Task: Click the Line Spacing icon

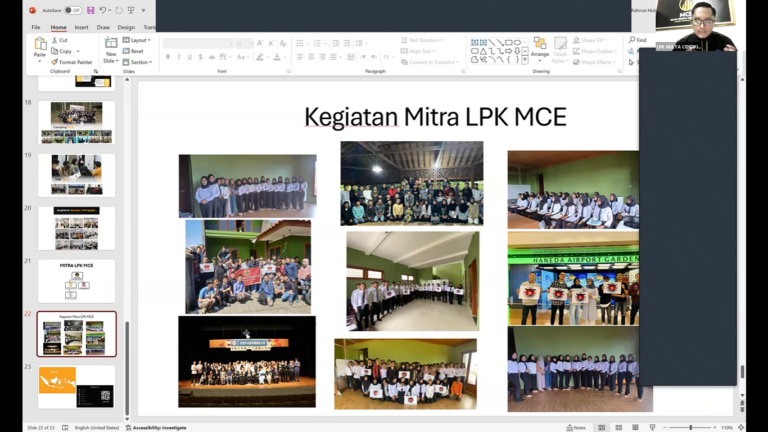Action: (359, 44)
